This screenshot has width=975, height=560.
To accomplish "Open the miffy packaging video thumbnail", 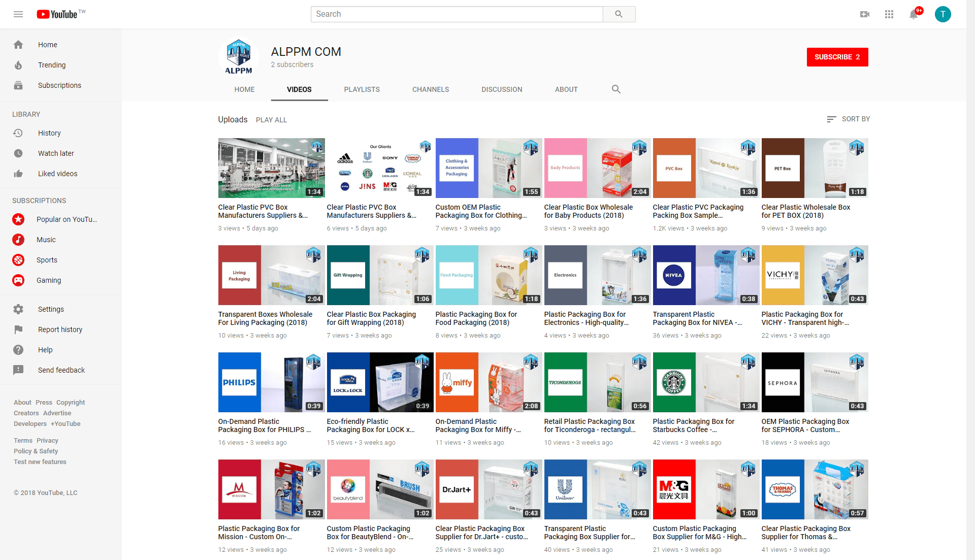I will pyautogui.click(x=489, y=382).
